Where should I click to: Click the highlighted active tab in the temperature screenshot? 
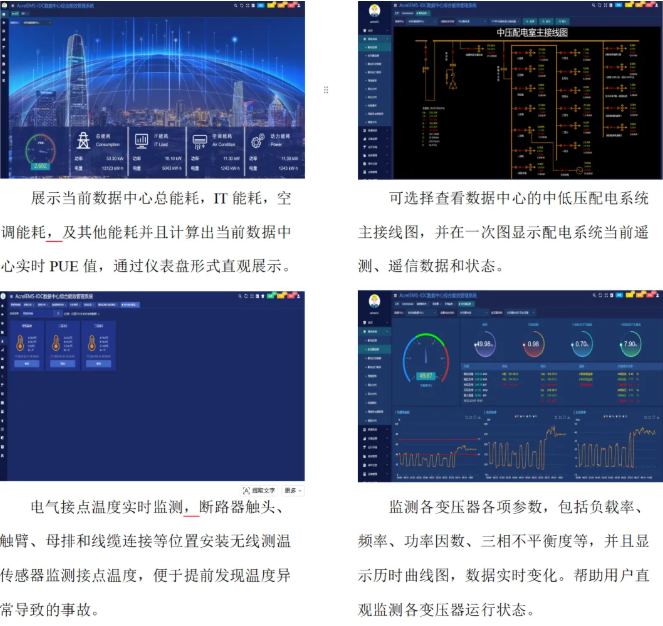(x=130, y=305)
